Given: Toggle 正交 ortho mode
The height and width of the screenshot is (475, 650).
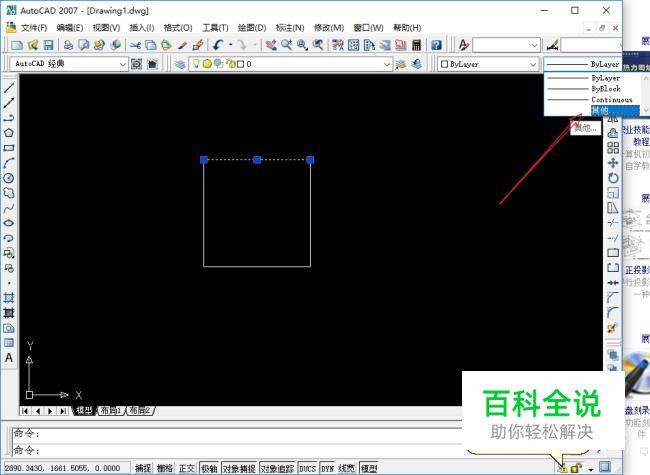Looking at the screenshot, I should (187, 468).
